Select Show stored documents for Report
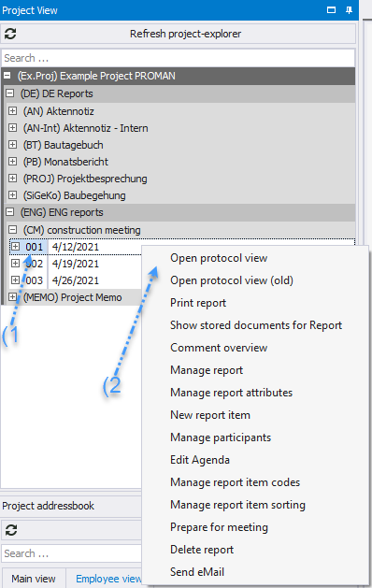The height and width of the screenshot is (588, 372). tap(256, 325)
